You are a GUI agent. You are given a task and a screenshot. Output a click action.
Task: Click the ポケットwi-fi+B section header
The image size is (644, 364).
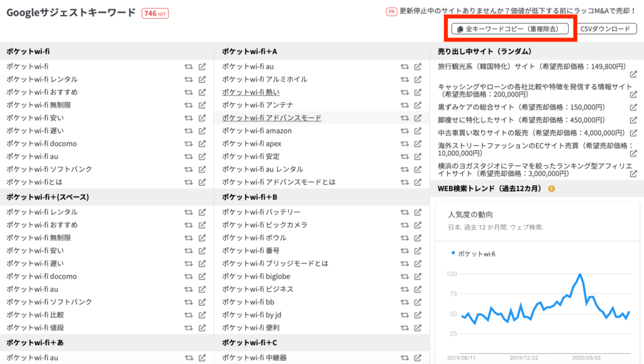click(249, 197)
